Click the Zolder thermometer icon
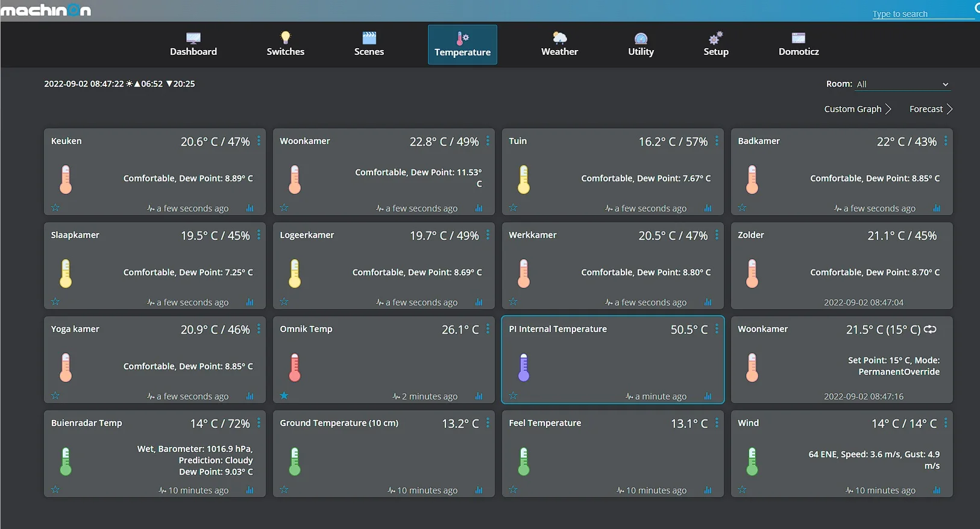 click(752, 274)
